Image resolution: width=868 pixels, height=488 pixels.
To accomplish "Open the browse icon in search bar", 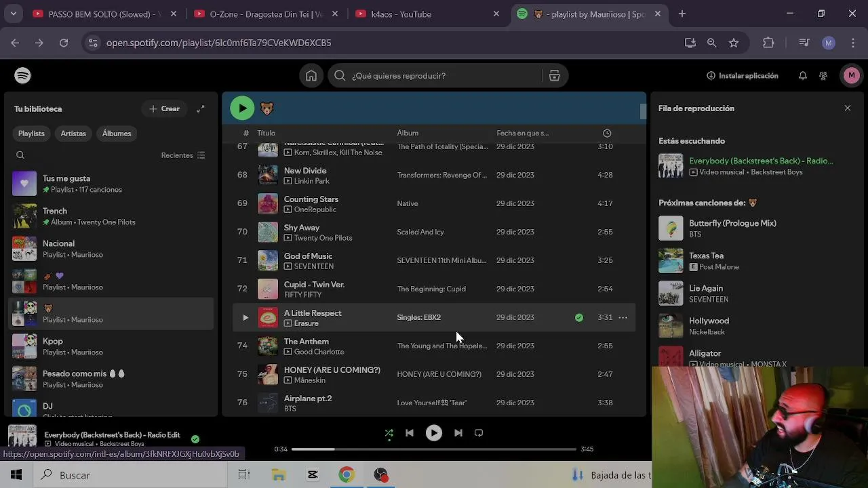I will tap(554, 76).
